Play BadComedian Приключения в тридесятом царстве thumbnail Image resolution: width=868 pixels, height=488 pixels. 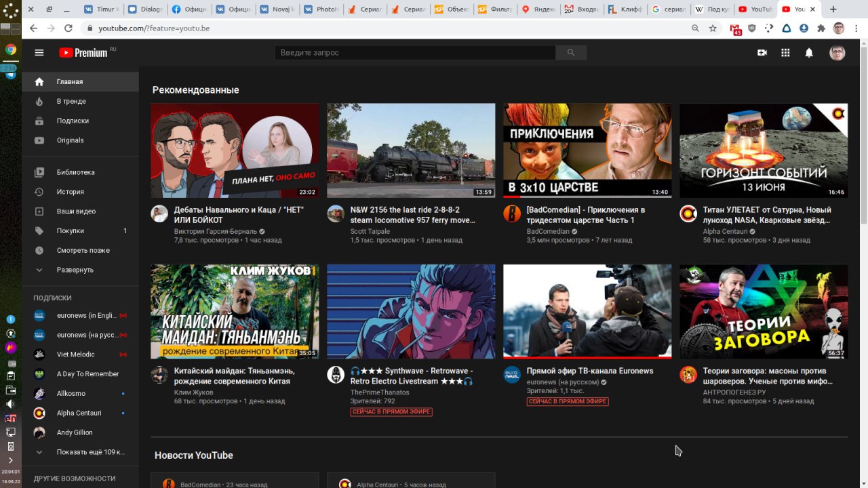click(x=587, y=150)
